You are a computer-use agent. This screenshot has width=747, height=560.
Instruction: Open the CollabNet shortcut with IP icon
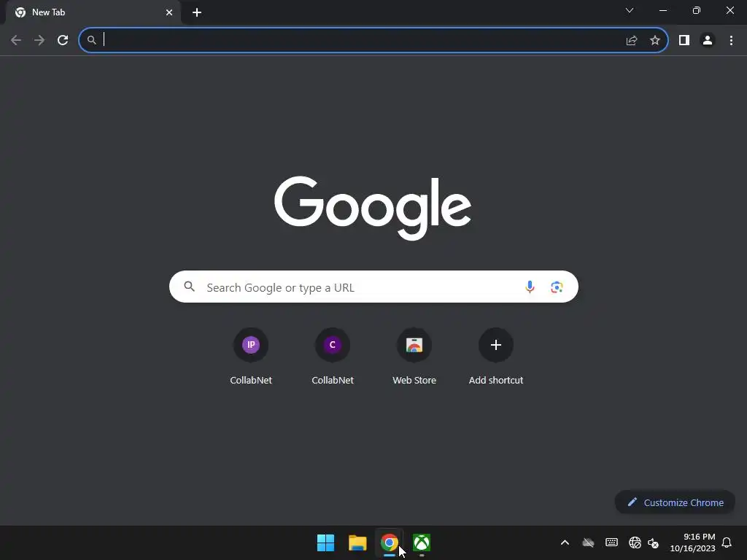tap(251, 345)
